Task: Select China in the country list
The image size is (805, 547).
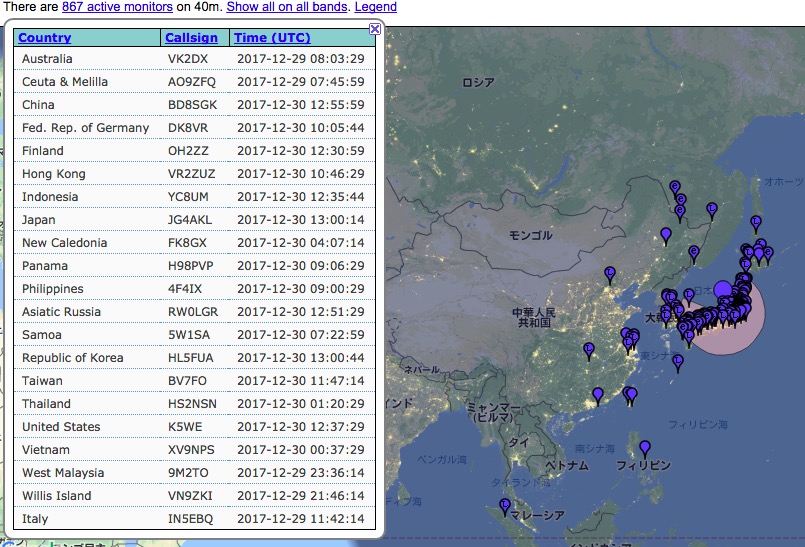Action: coord(38,105)
